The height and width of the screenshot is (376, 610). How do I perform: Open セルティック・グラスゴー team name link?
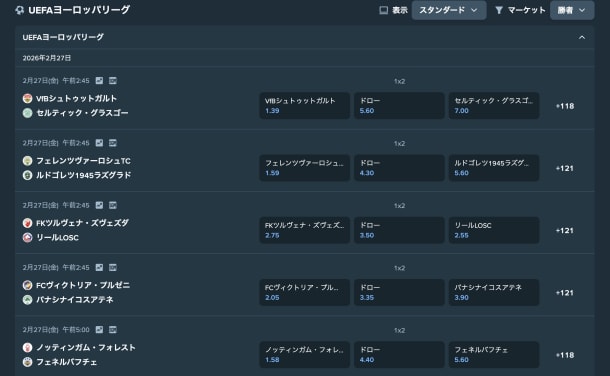click(82, 113)
